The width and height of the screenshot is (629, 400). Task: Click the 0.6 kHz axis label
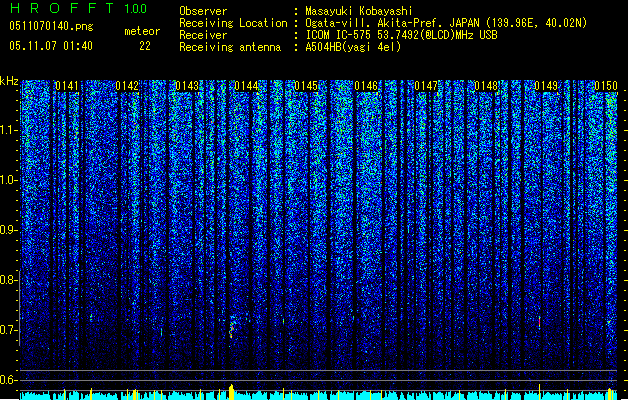9,380
